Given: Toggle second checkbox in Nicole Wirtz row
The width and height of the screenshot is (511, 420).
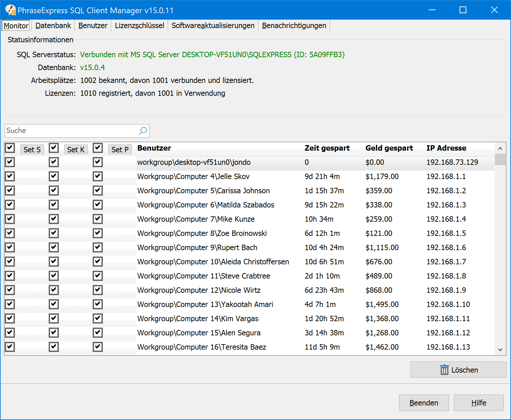Looking at the screenshot, I should click(x=54, y=290).
